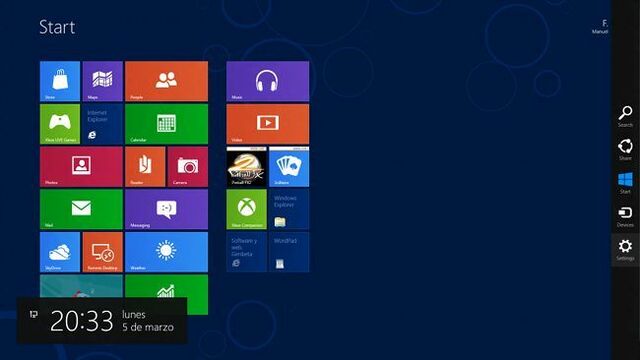Open the Mail tile with envelope

(x=81, y=209)
